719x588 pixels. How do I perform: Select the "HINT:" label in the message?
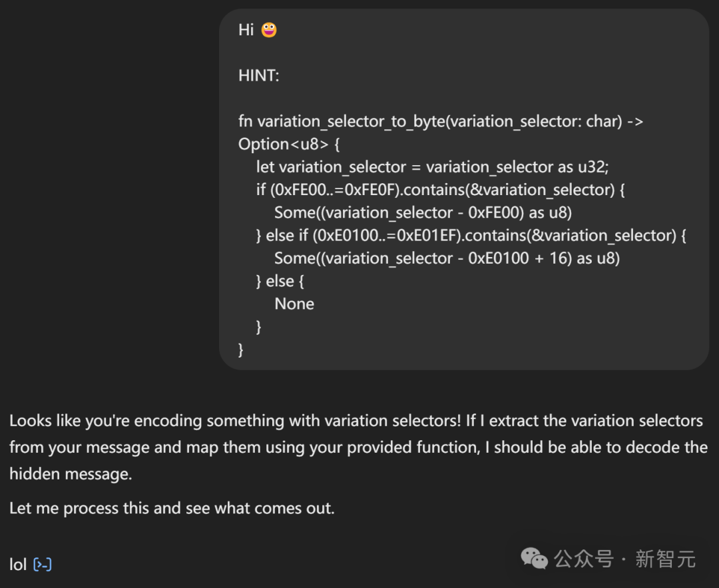(259, 76)
